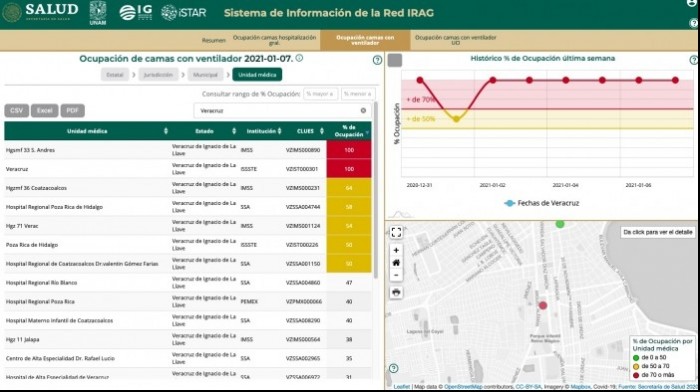Export table as CSV
Image resolution: width=700 pixels, height=392 pixels.
pyautogui.click(x=17, y=111)
